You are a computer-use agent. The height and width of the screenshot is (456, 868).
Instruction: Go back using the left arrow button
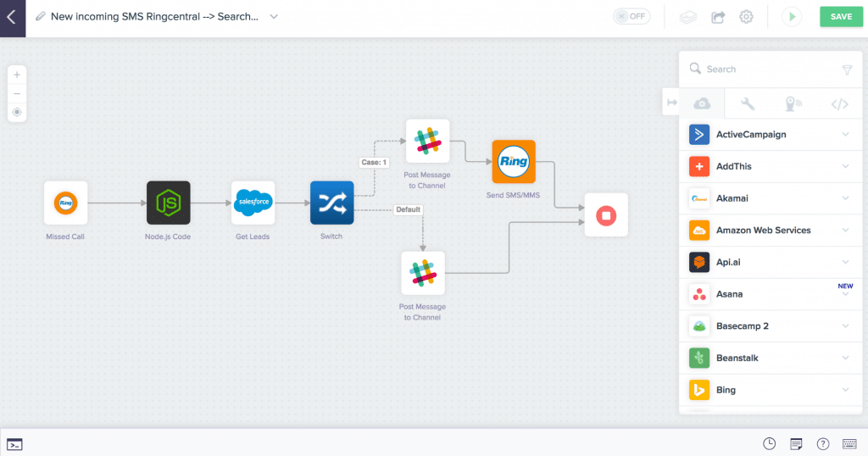point(12,17)
